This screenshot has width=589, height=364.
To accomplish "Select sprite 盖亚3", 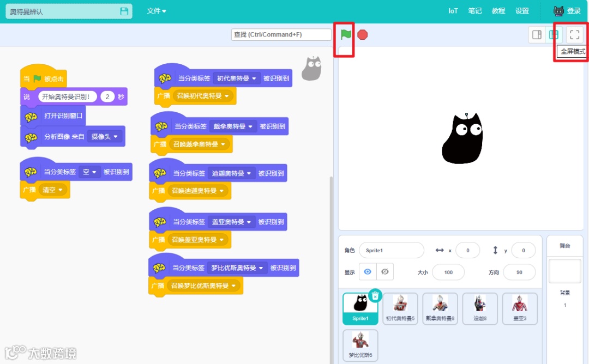I will [x=520, y=309].
